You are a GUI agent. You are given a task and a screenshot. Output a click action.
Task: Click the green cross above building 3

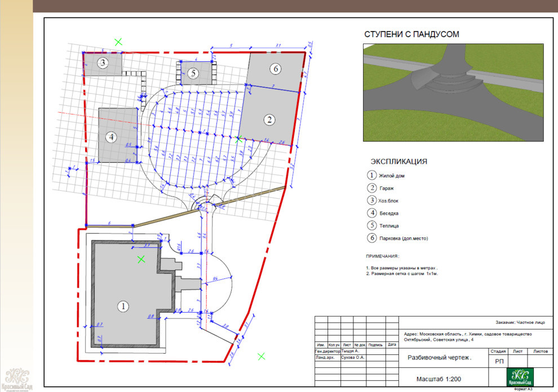tap(118, 42)
